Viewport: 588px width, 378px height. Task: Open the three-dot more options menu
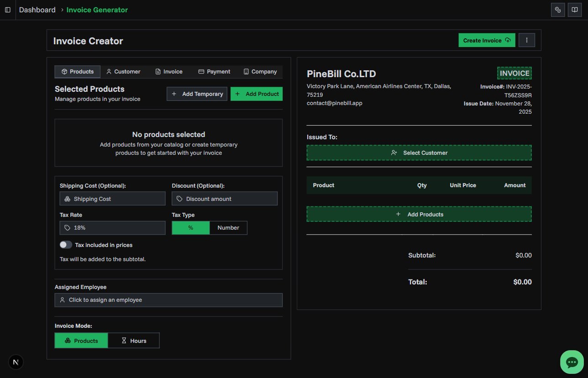(527, 40)
